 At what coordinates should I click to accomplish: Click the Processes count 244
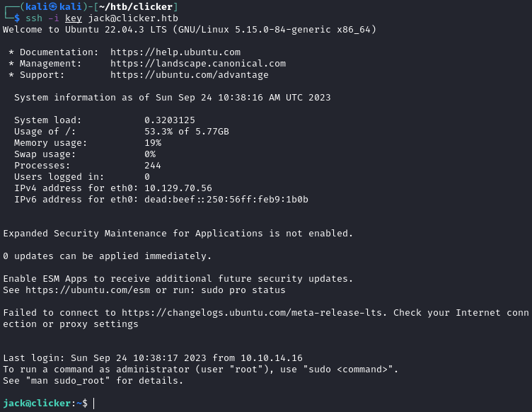(x=153, y=166)
